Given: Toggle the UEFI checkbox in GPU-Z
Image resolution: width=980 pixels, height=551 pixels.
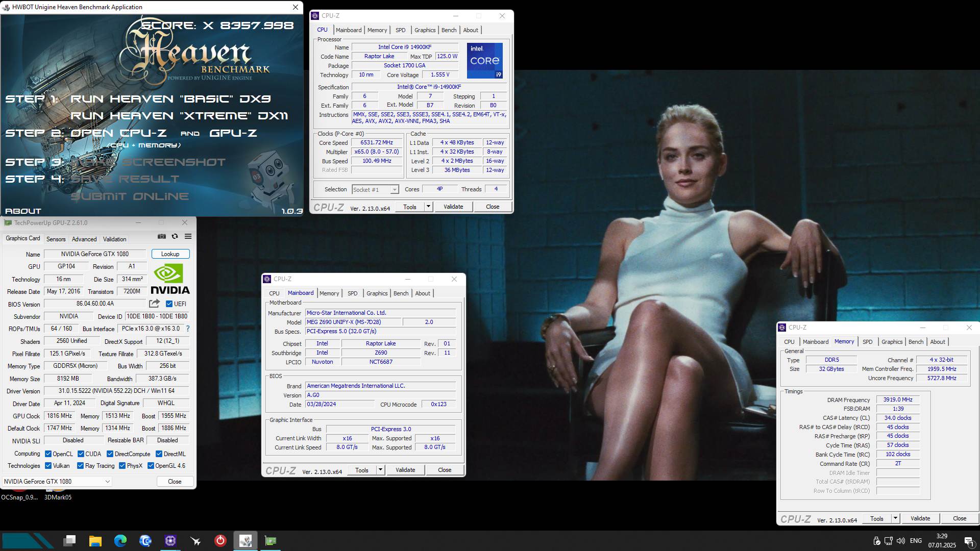Looking at the screenshot, I should pyautogui.click(x=169, y=304).
